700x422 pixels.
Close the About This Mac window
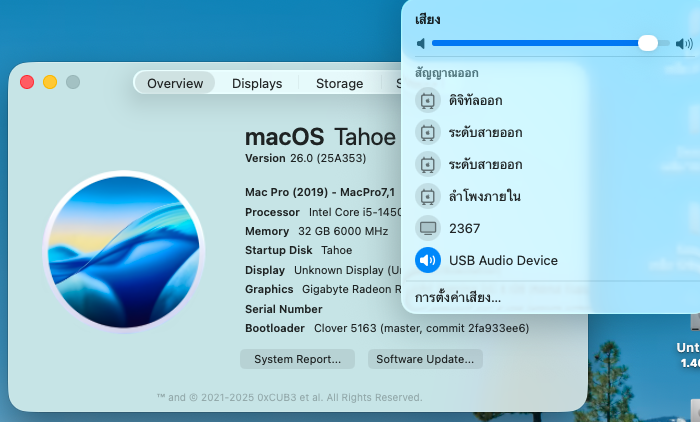pyautogui.click(x=27, y=82)
